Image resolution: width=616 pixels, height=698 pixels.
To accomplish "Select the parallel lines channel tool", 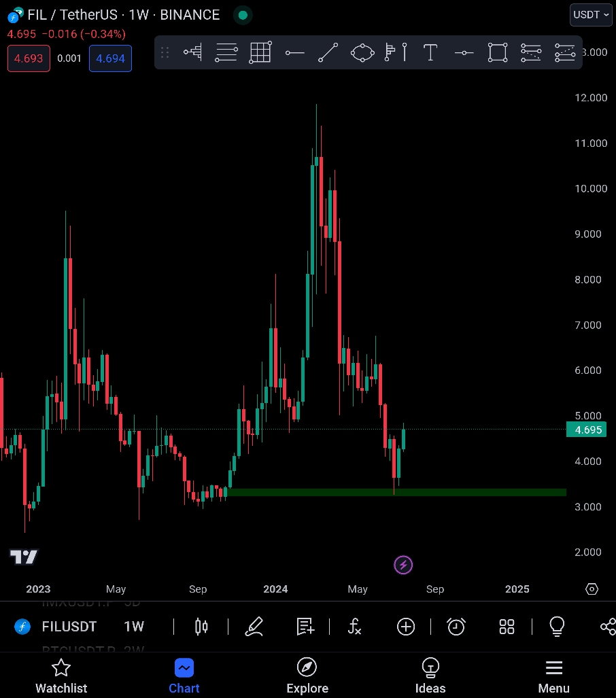I will pos(226,52).
